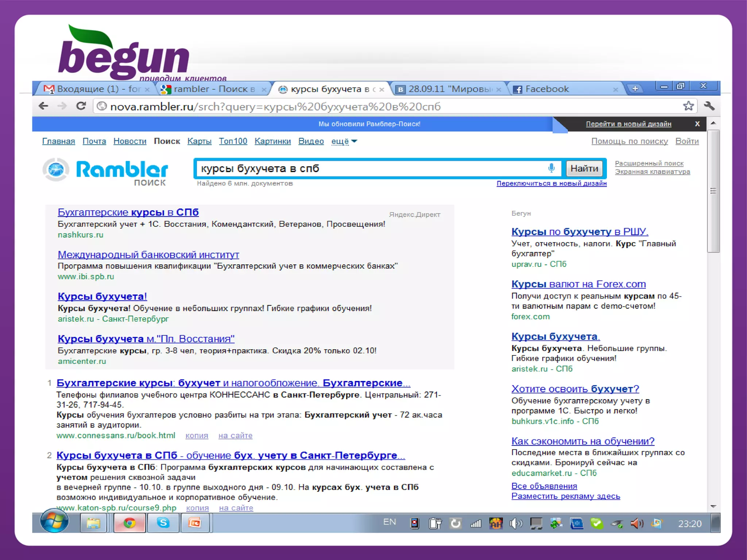Viewport: 747px width, 560px height.
Task: Switch to the Facebook tab
Action: 547,89
